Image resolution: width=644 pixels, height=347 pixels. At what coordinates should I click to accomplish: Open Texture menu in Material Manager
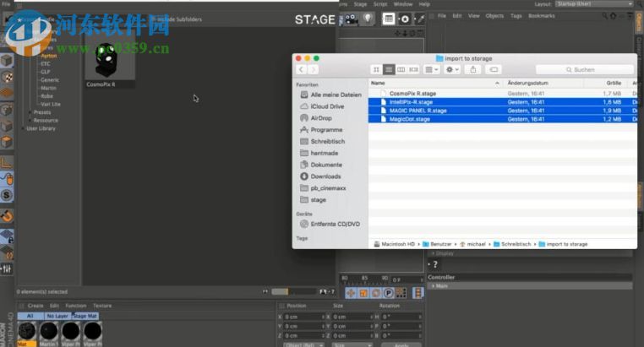(102, 306)
